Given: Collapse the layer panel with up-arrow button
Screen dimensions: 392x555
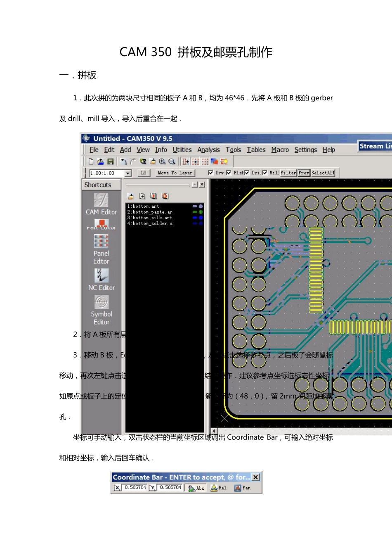Looking at the screenshot, I should 195,185.
